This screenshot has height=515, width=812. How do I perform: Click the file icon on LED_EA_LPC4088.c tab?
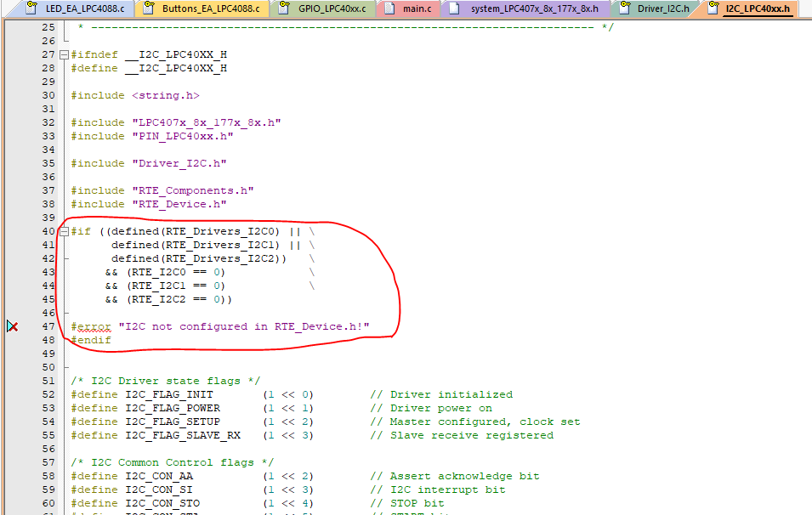[x=32, y=8]
